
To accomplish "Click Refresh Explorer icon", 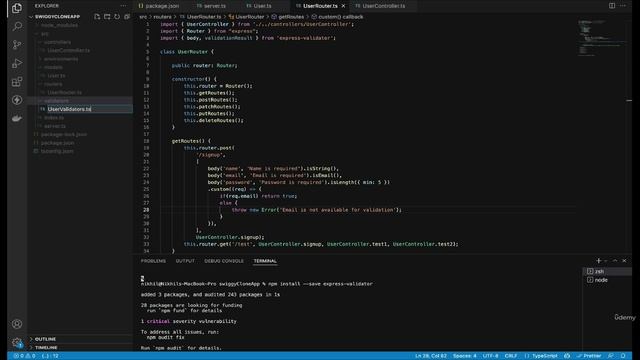I will [117, 17].
